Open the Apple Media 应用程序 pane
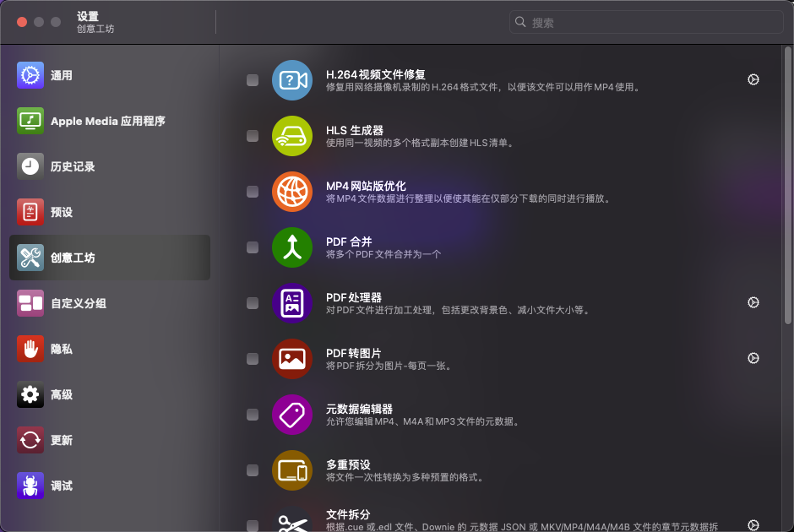 (109, 121)
